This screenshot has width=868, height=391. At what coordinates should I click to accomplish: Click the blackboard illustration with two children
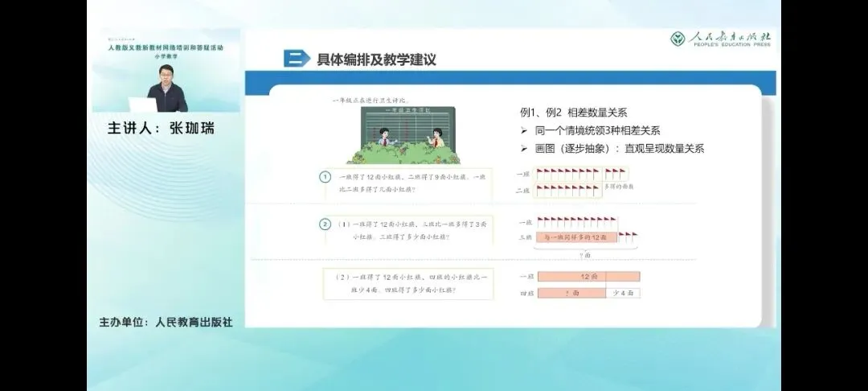(x=404, y=135)
